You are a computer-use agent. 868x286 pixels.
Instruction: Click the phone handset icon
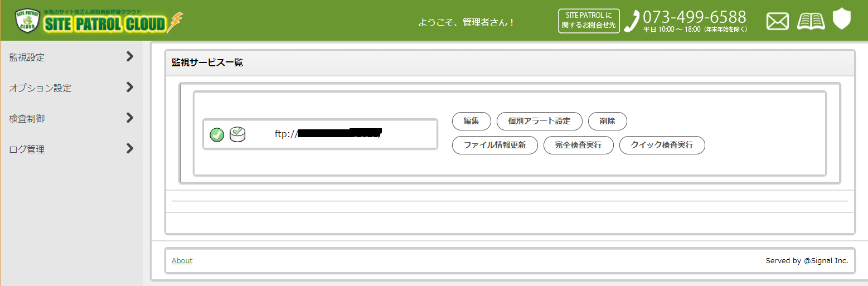point(632,21)
